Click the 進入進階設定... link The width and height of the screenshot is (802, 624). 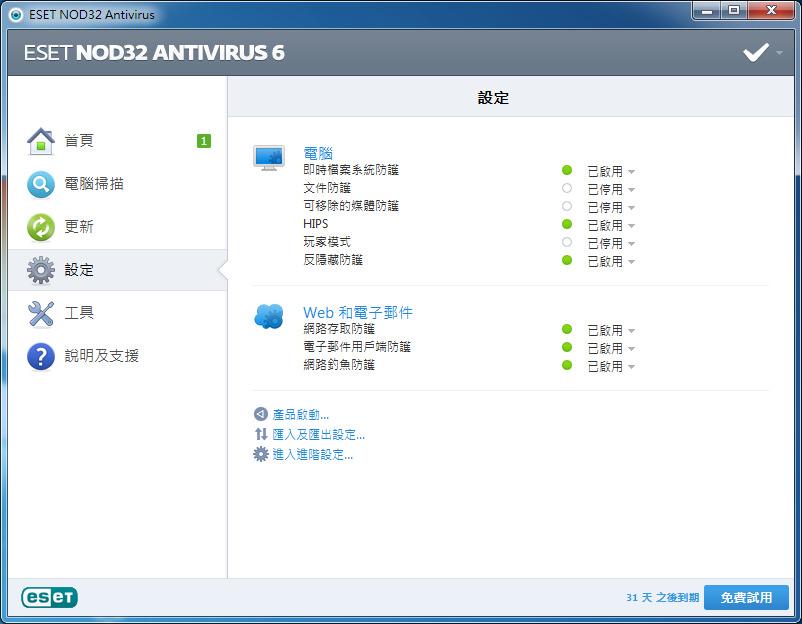tap(313, 454)
